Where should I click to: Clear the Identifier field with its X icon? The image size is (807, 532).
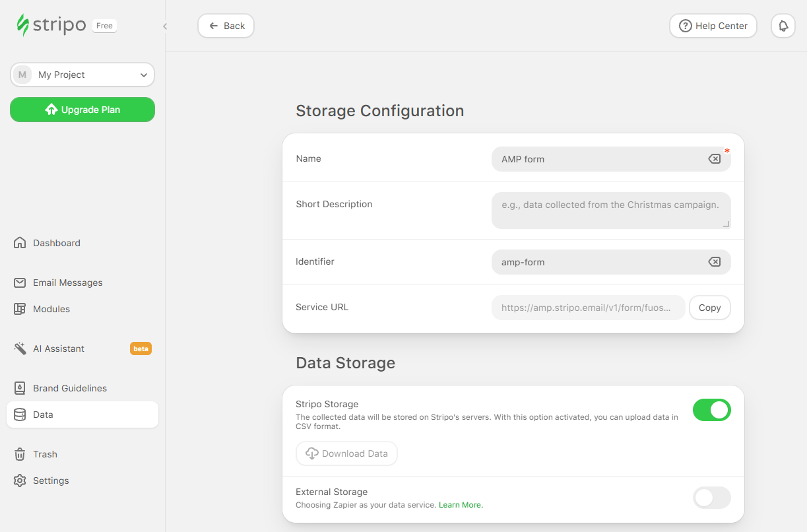714,262
